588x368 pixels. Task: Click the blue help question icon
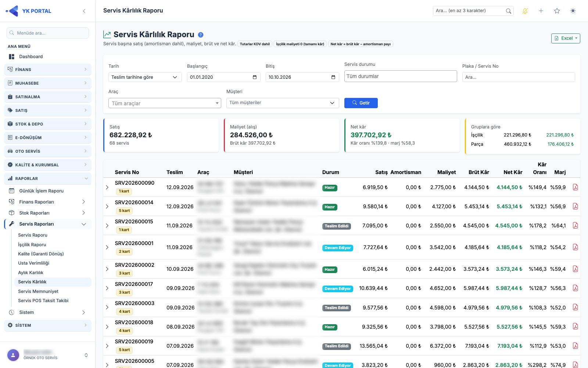coord(201,35)
